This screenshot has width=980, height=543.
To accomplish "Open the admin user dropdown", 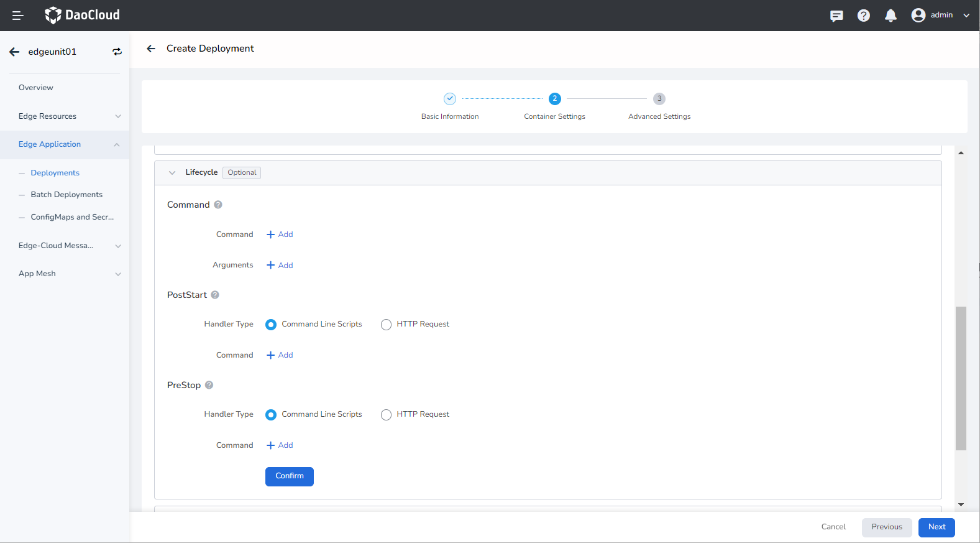I will (940, 16).
